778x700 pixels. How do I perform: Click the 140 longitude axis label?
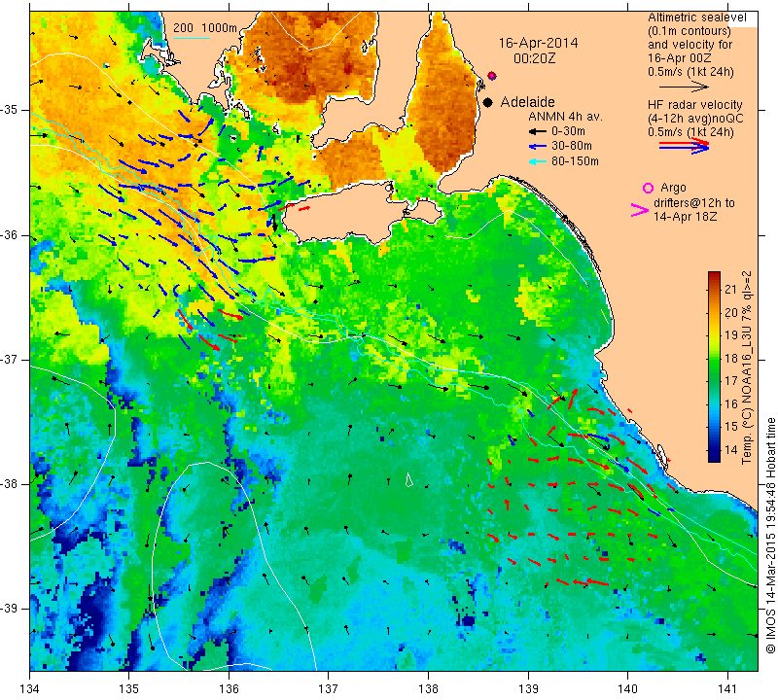(x=627, y=689)
